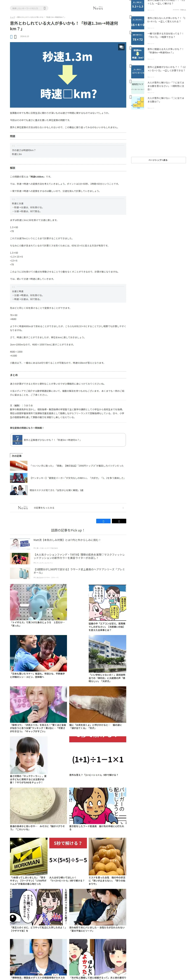Open Matt流 本気のしみ対策 article

[67, 540]
